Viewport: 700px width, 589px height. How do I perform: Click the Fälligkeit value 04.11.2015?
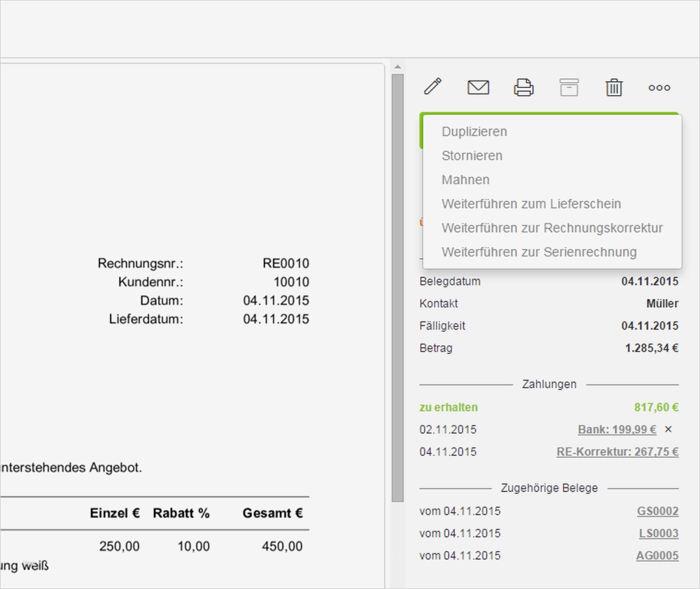click(x=650, y=326)
